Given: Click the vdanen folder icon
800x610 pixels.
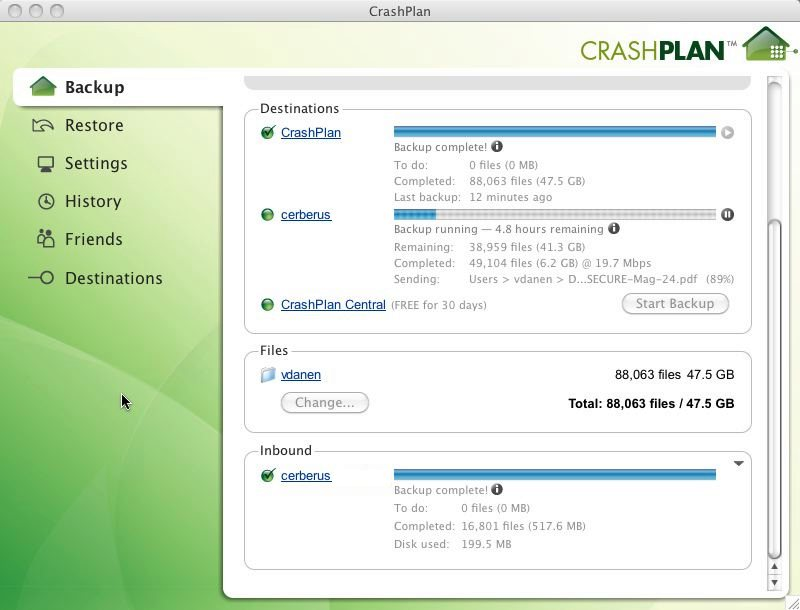Looking at the screenshot, I should [268, 375].
